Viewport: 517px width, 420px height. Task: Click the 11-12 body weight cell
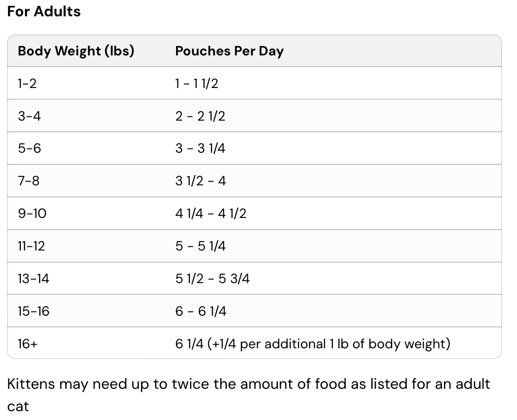pyautogui.click(x=31, y=246)
